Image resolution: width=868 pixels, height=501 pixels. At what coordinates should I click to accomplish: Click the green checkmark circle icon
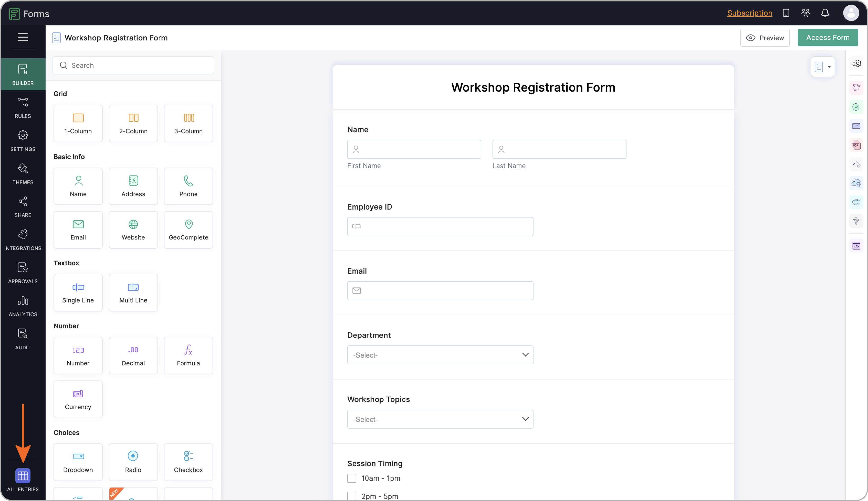856,107
